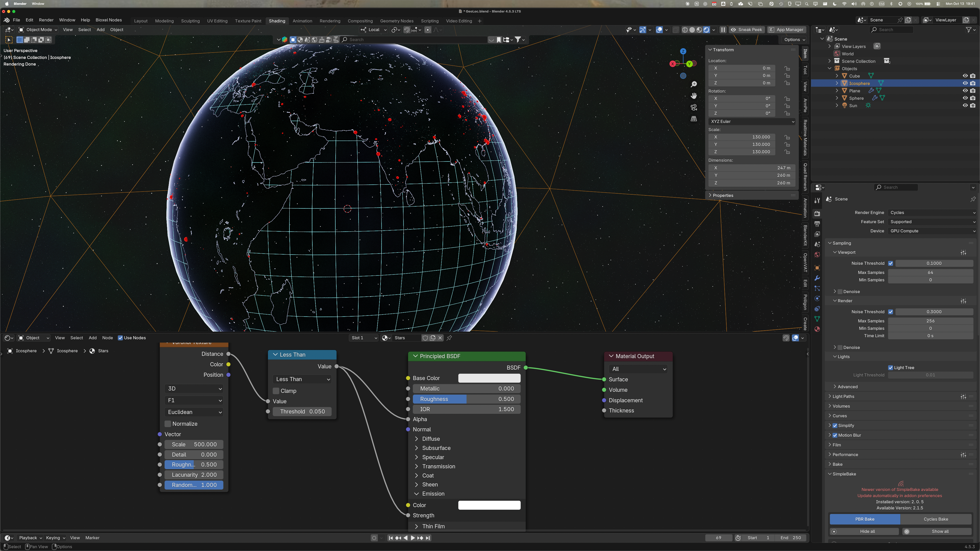Uncheck the Viewport Noise Threshold checkbox
The image size is (980, 551).
[891, 263]
